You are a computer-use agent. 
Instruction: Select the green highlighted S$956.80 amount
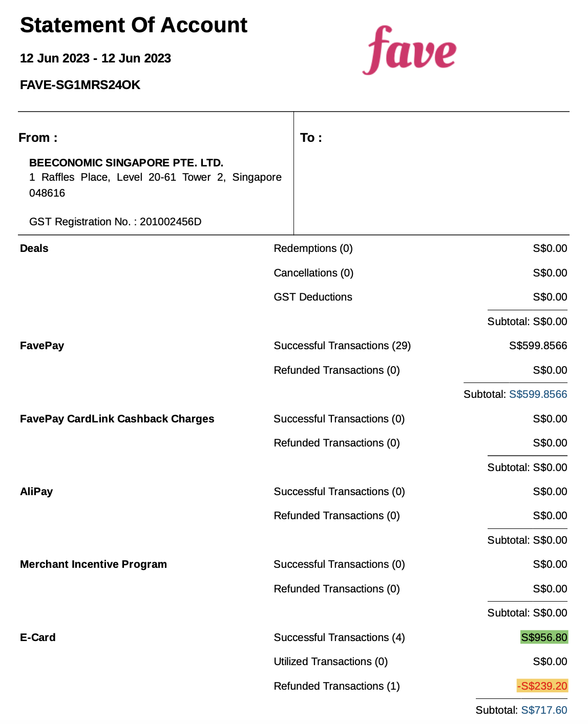(x=544, y=637)
